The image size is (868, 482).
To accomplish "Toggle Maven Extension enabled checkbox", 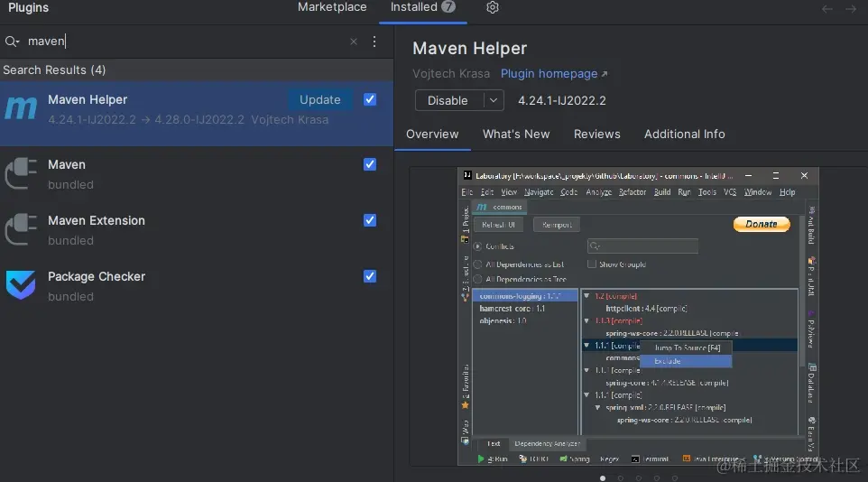I will (x=370, y=220).
